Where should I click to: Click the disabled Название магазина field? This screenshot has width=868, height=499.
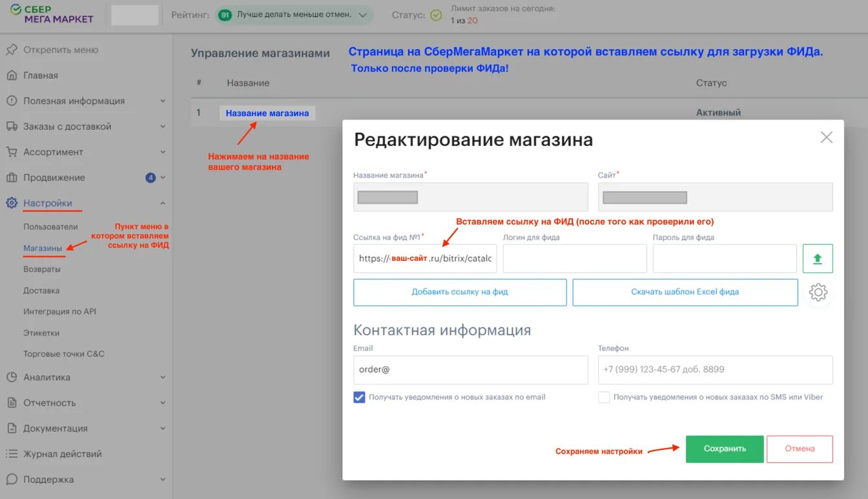471,197
